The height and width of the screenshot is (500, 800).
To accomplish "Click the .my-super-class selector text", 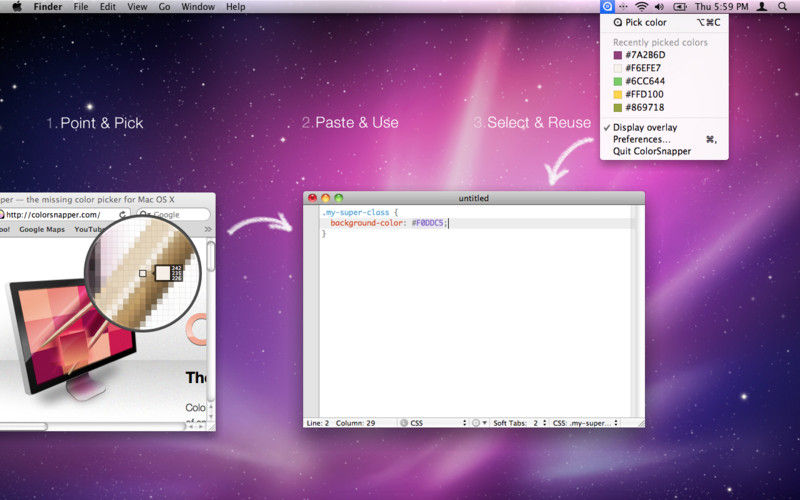I will pos(356,212).
